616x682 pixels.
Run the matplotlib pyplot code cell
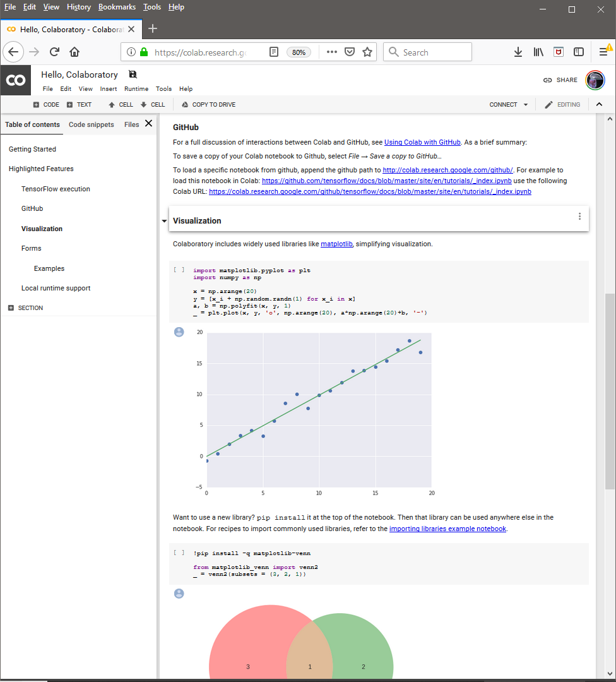[x=179, y=270]
